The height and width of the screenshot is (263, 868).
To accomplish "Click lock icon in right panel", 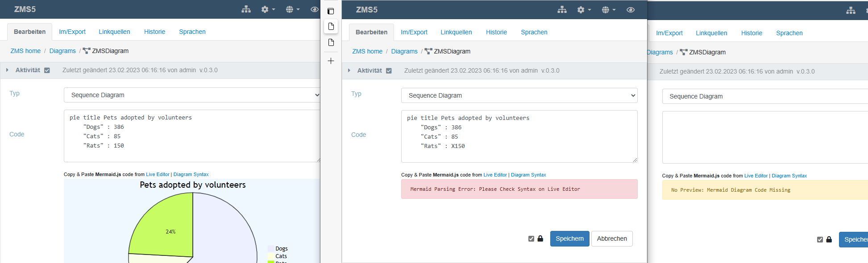I will pos(829,239).
